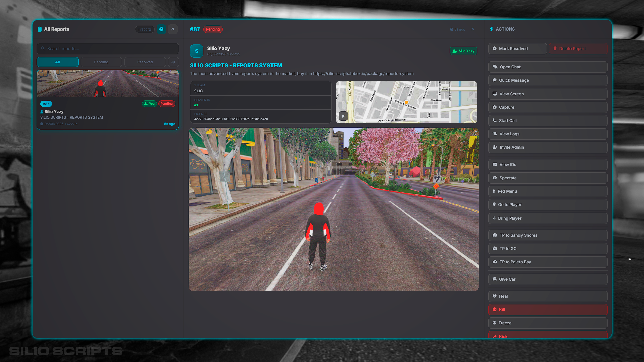Click the 05/05/2026 13:22:15 date under name
644x362 pixels.
point(224,54)
